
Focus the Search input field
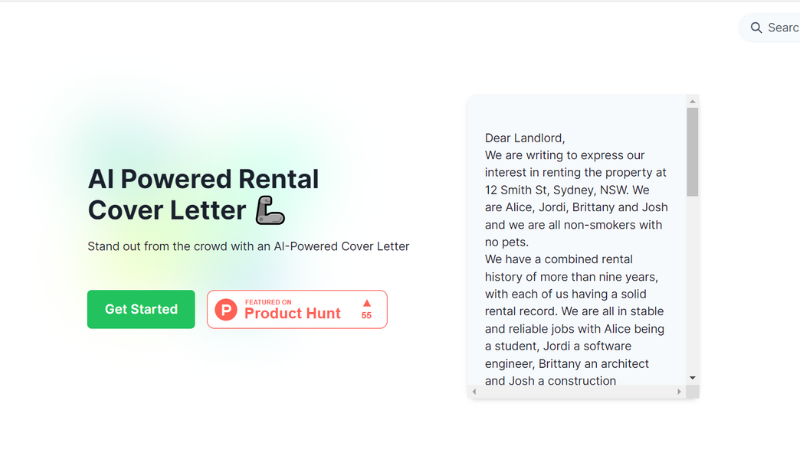tap(769, 28)
